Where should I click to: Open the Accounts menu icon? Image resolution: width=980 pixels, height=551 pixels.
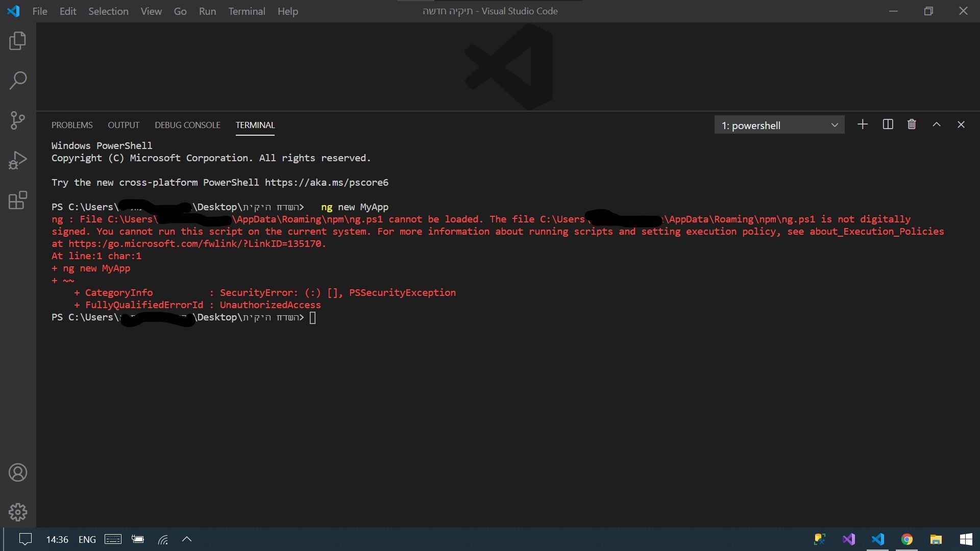coord(18,472)
